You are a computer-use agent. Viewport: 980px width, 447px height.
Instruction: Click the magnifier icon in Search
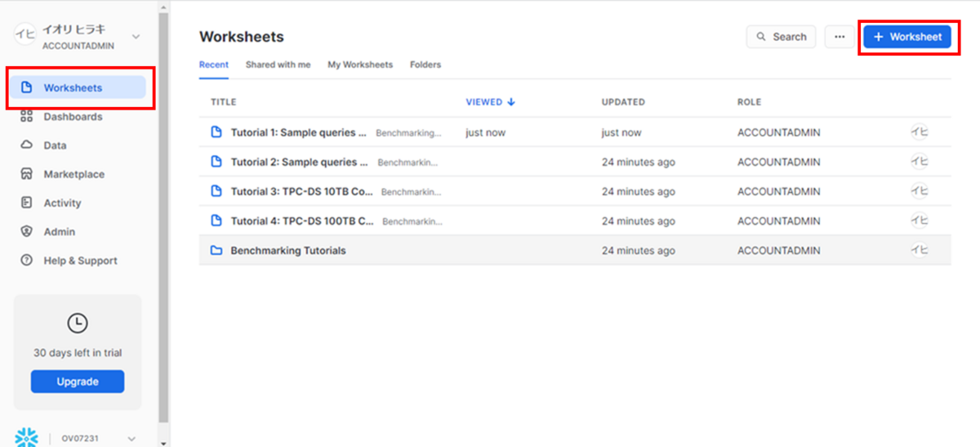(x=761, y=37)
